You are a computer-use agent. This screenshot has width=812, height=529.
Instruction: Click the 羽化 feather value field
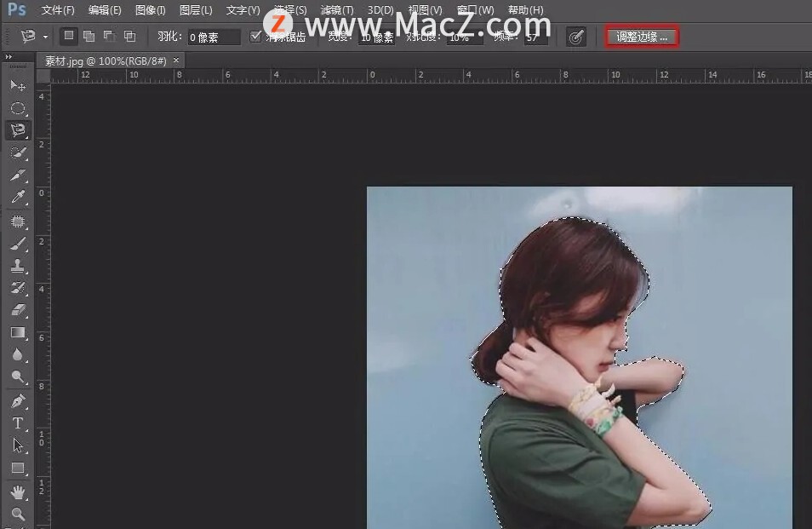pyautogui.click(x=214, y=37)
